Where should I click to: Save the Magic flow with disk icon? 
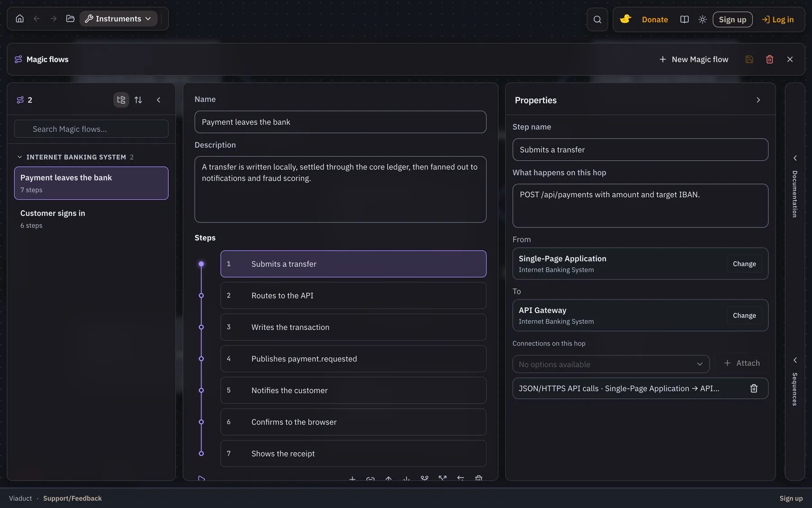(749, 59)
